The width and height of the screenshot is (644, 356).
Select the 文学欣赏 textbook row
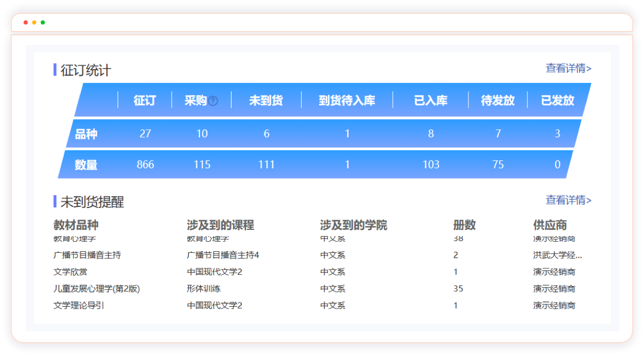(x=71, y=272)
